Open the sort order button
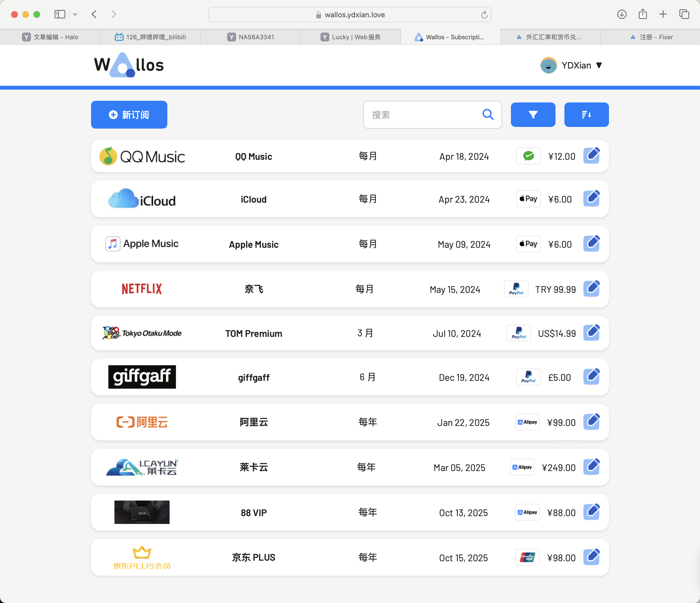Image resolution: width=700 pixels, height=603 pixels. (x=586, y=115)
